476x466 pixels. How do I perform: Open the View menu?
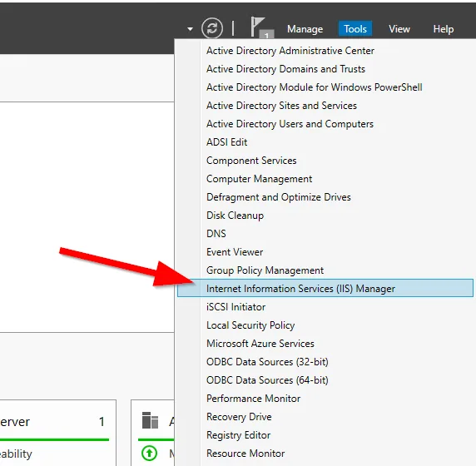pyautogui.click(x=399, y=29)
